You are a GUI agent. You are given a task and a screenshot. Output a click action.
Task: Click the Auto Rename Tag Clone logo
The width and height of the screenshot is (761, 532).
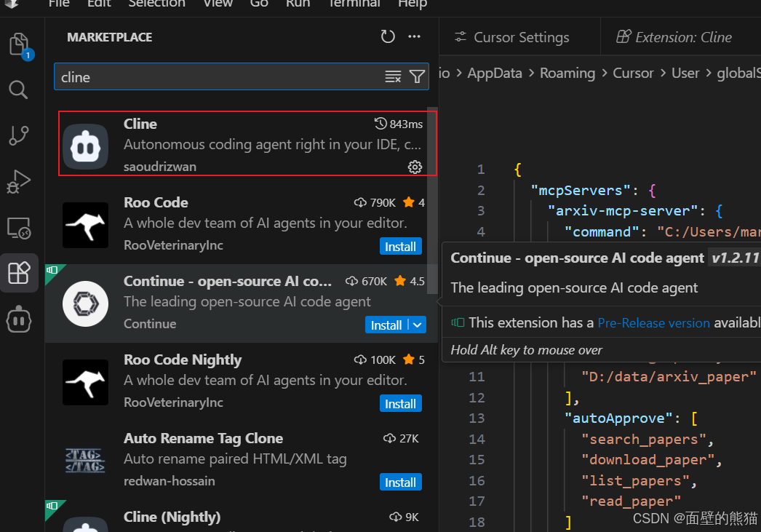(x=85, y=461)
